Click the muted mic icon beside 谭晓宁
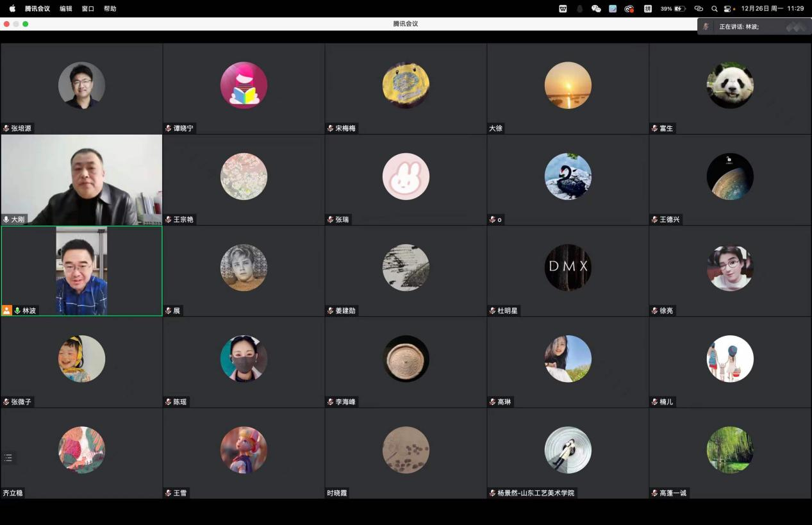This screenshot has height=525, width=812. pos(169,128)
